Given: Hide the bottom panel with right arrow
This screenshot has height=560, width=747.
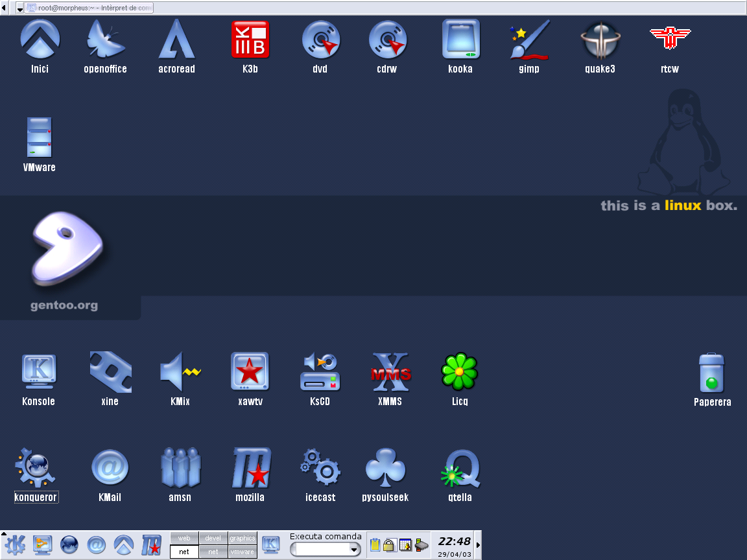Looking at the screenshot, I should [x=479, y=544].
